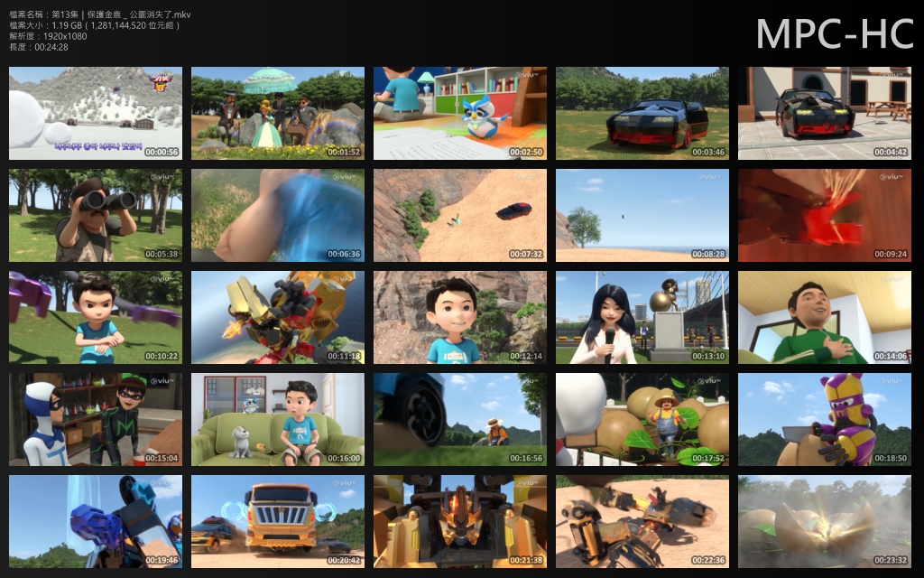The image size is (924, 578).
Task: Click the black car on grass thumbnail 00:03:46
Action: (642, 113)
